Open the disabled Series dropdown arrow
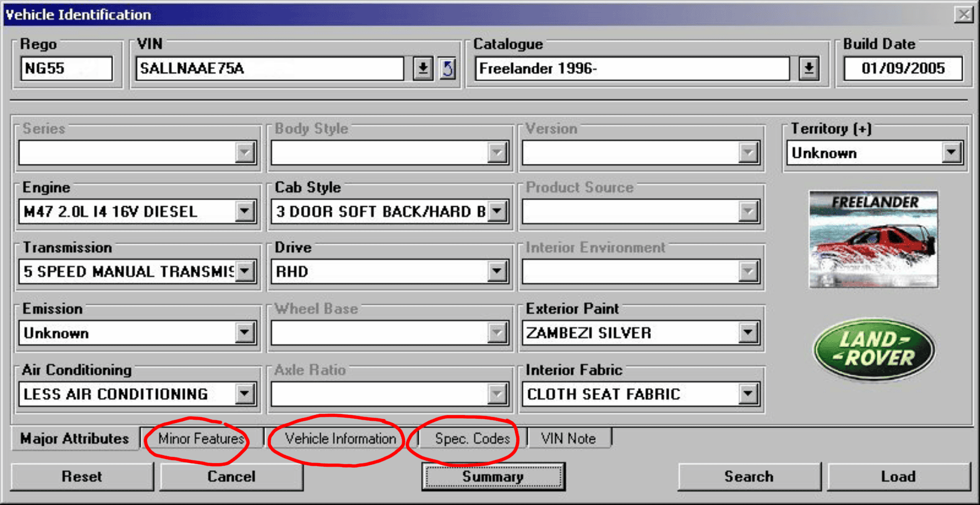 point(245,152)
